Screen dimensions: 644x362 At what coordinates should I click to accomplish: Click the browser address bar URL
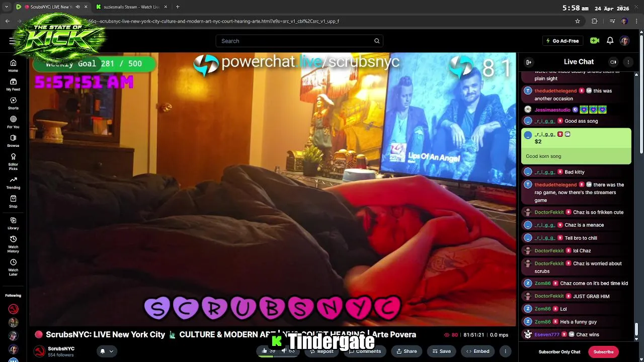pos(214,21)
